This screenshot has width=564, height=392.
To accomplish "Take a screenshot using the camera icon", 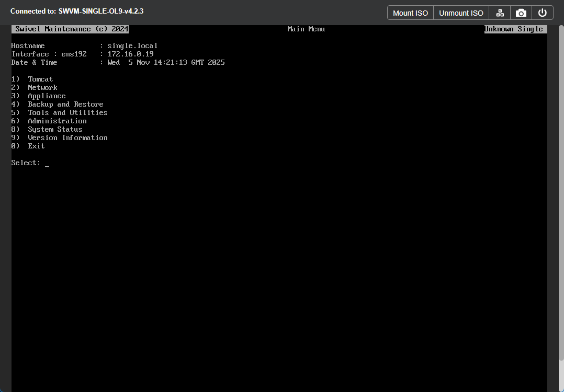I will [521, 13].
